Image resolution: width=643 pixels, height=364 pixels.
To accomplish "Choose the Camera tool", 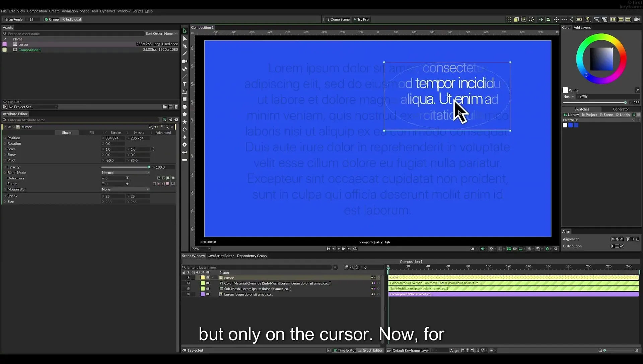I will [x=185, y=61].
